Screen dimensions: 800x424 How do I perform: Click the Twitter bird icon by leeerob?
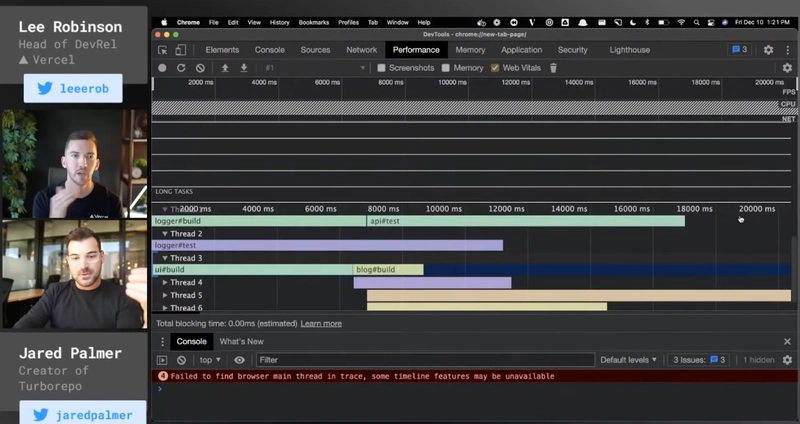pos(45,88)
